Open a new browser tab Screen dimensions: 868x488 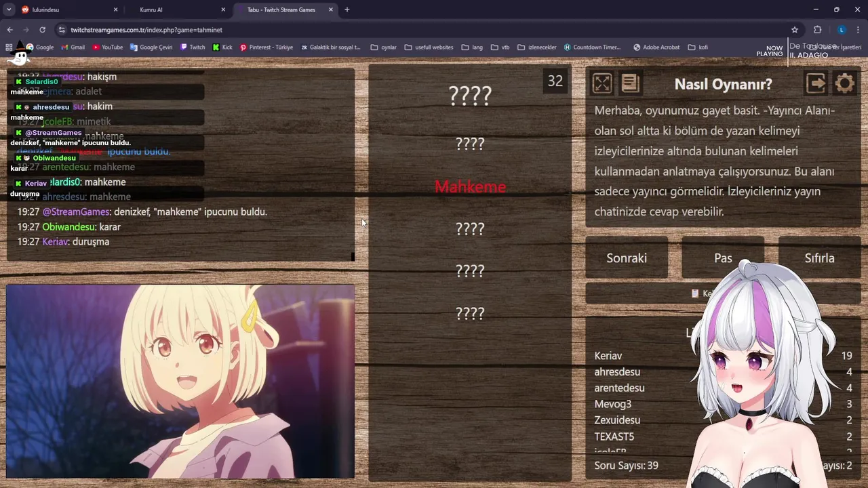pos(347,9)
